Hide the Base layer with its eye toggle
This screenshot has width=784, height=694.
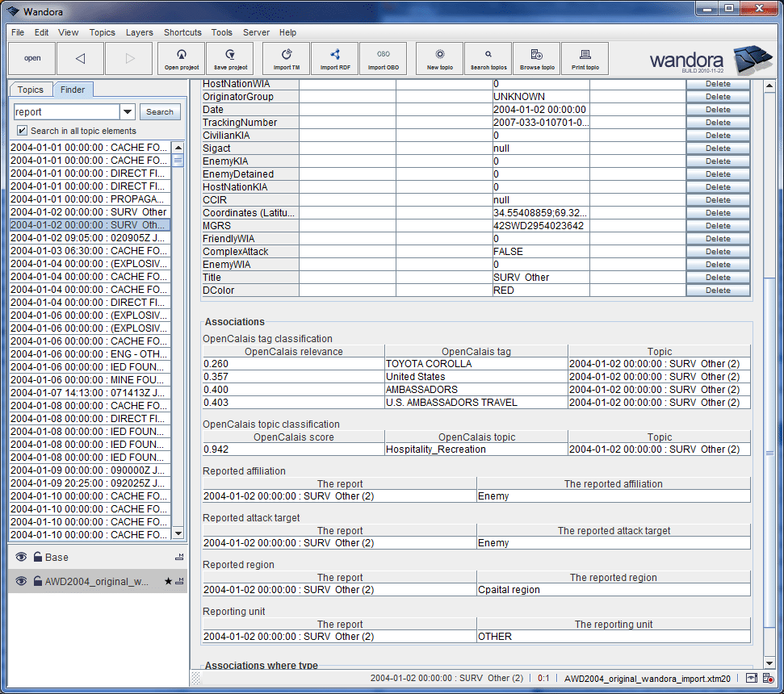(x=20, y=557)
